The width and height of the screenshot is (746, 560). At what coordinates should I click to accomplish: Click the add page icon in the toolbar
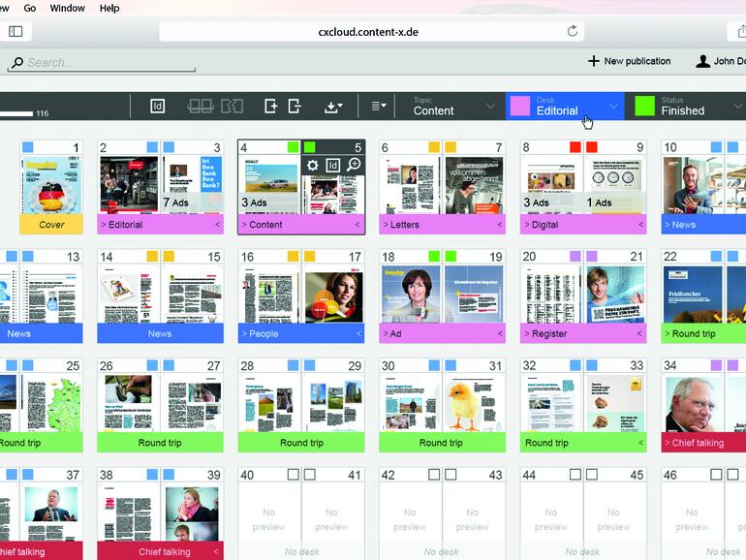(x=270, y=106)
